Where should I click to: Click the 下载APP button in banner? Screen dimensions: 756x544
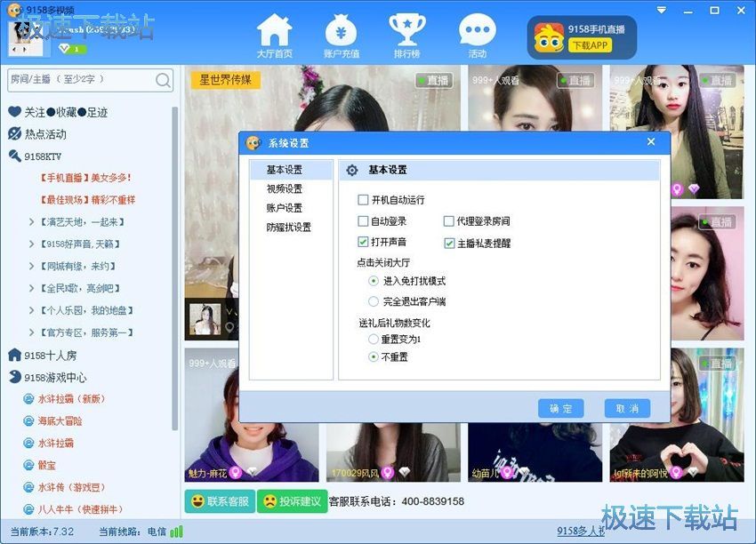[591, 45]
